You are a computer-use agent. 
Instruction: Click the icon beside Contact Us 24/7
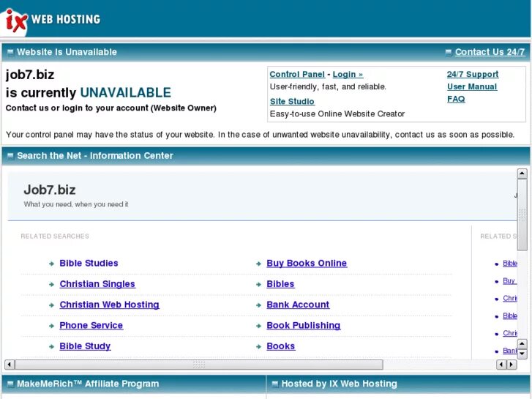(x=448, y=52)
